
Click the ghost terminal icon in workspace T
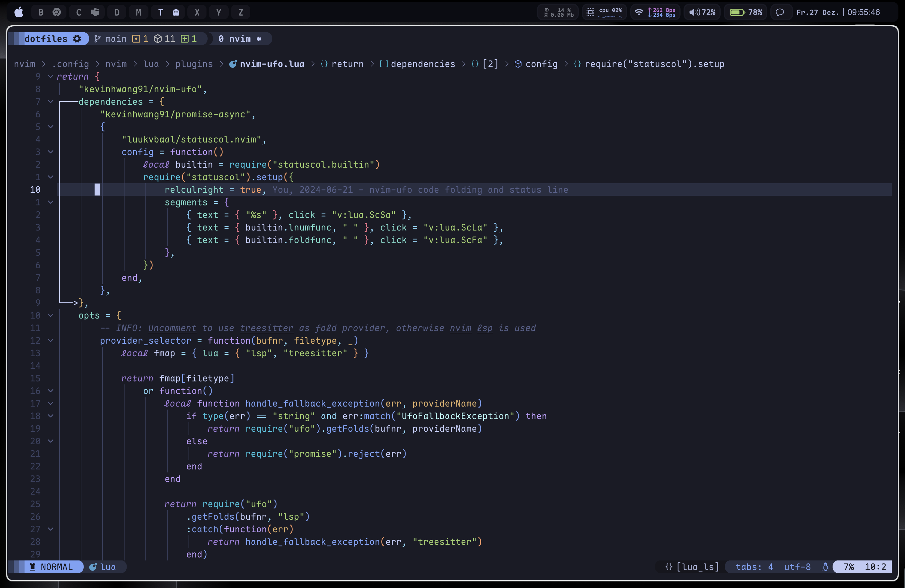coord(176,13)
